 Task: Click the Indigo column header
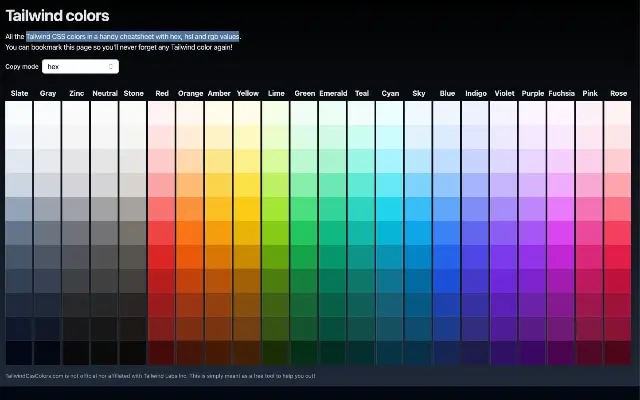pyautogui.click(x=476, y=93)
